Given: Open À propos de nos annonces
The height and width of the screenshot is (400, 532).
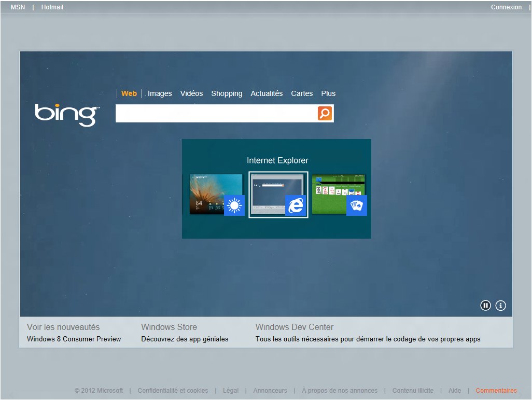Looking at the screenshot, I should [340, 391].
